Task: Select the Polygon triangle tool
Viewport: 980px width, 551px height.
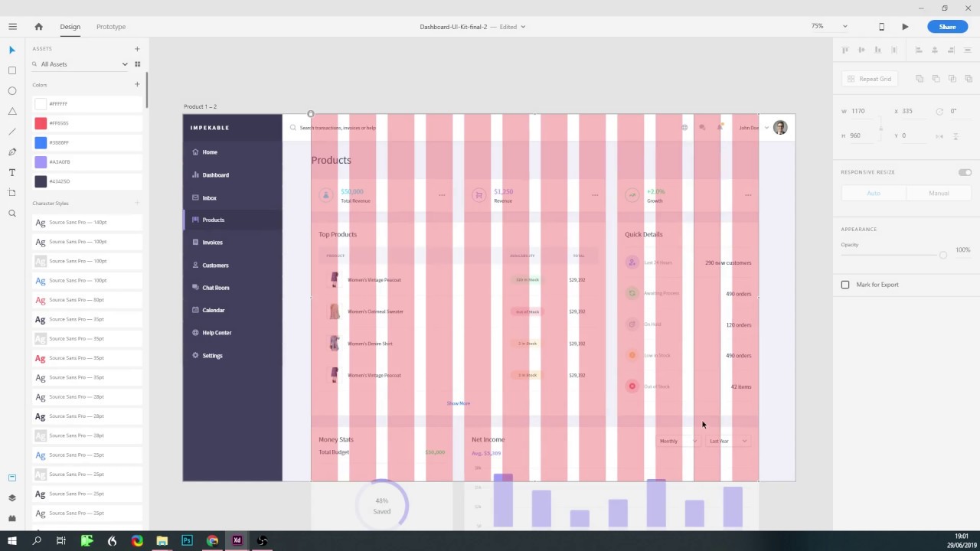Action: 12,111
